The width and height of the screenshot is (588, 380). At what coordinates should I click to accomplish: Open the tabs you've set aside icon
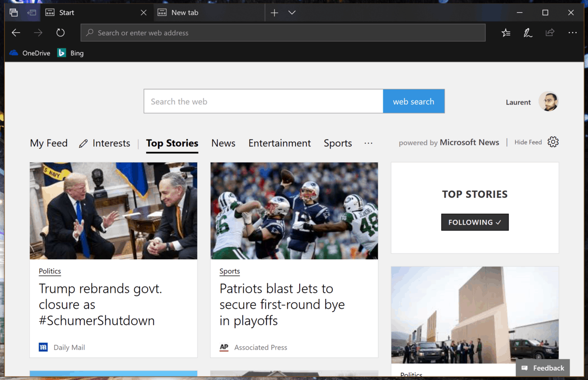point(14,12)
